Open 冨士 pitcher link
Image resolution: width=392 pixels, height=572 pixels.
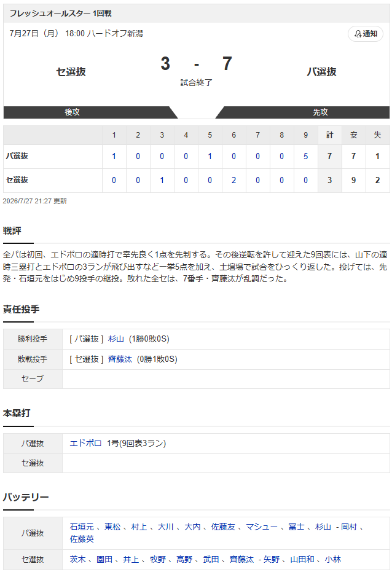click(297, 527)
